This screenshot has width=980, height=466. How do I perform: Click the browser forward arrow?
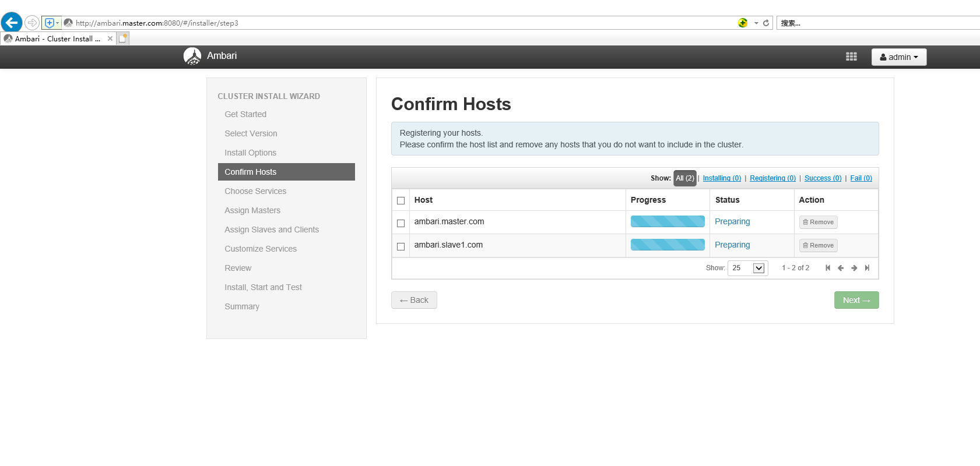(x=32, y=23)
